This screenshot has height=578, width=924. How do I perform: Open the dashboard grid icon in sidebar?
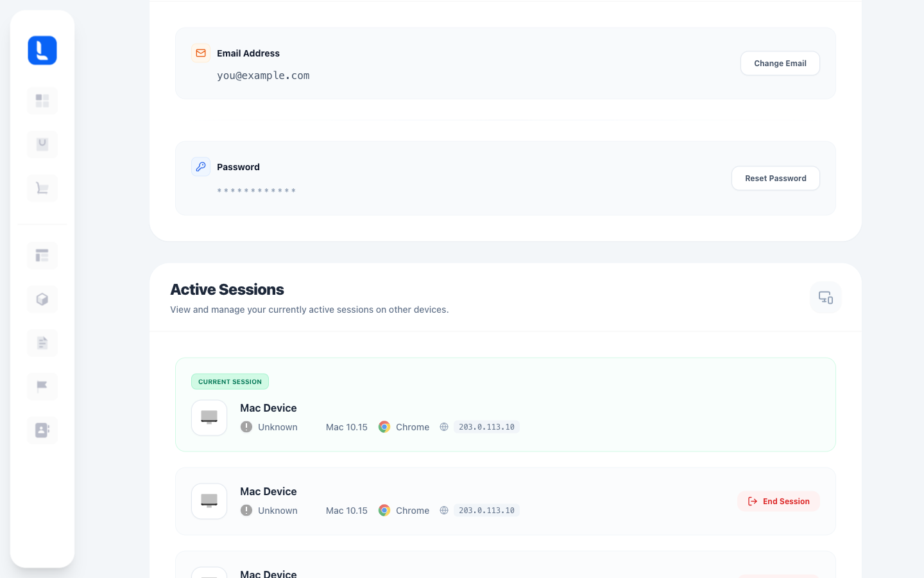point(42,101)
